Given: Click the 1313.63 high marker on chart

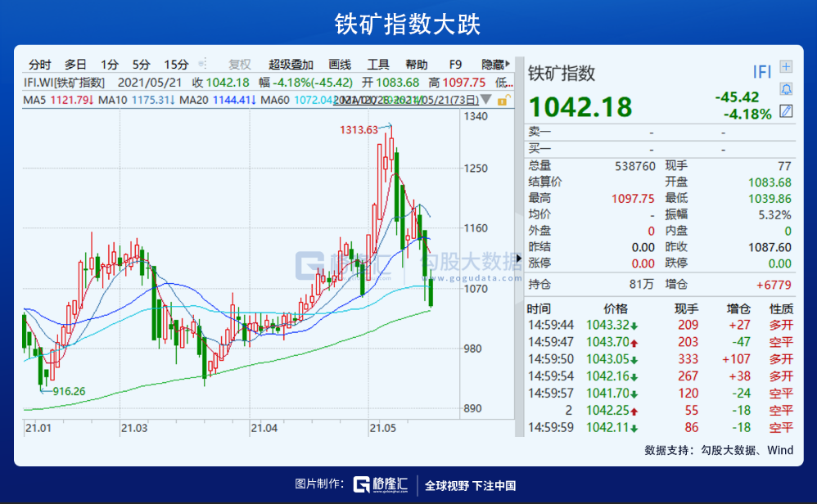Looking at the screenshot, I should coord(359,129).
